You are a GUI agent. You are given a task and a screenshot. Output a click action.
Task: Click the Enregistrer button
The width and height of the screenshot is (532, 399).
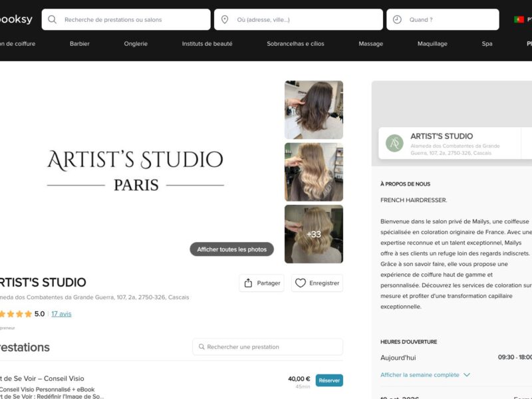pyautogui.click(x=317, y=283)
